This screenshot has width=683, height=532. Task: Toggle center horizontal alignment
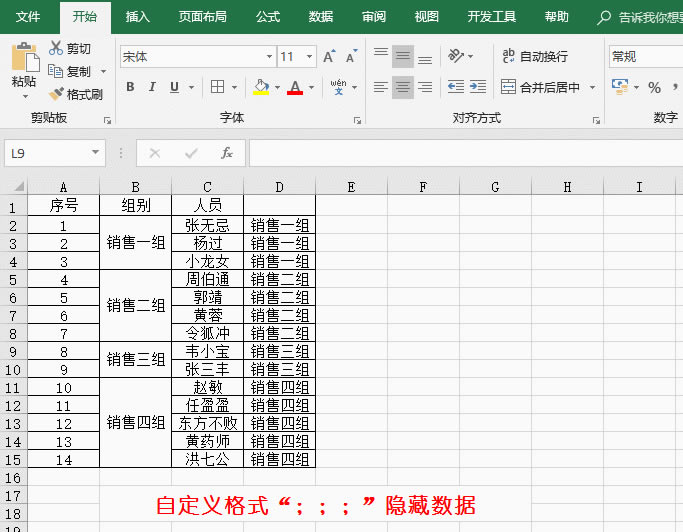[402, 87]
